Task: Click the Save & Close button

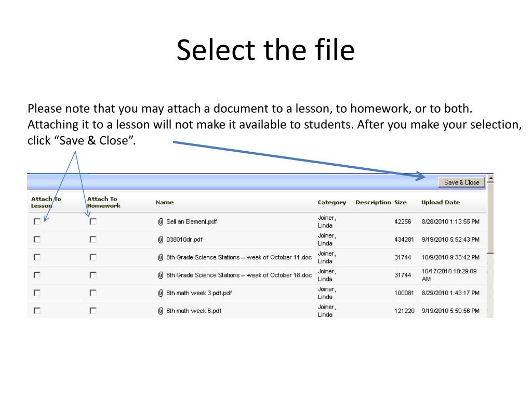Action: [x=462, y=182]
